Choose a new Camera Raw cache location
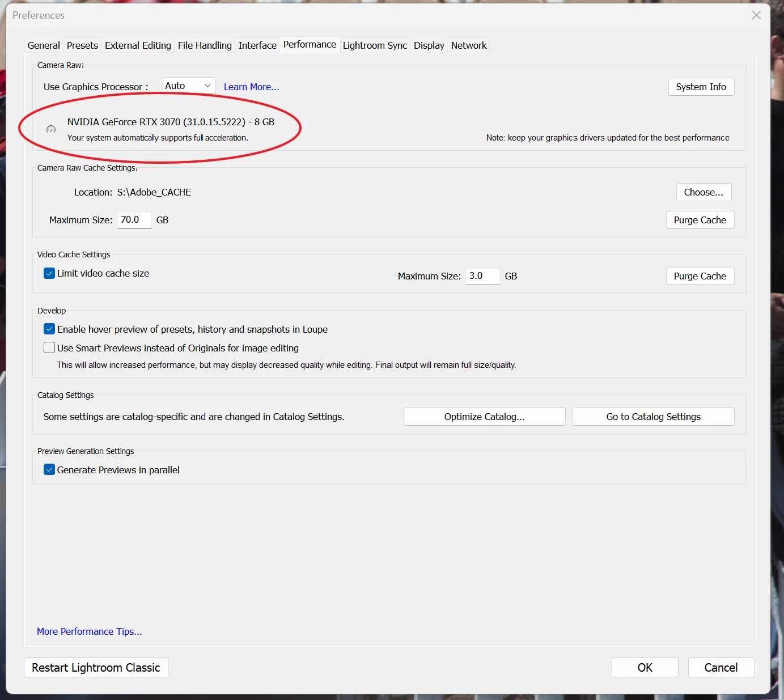784x700 pixels. pos(704,192)
